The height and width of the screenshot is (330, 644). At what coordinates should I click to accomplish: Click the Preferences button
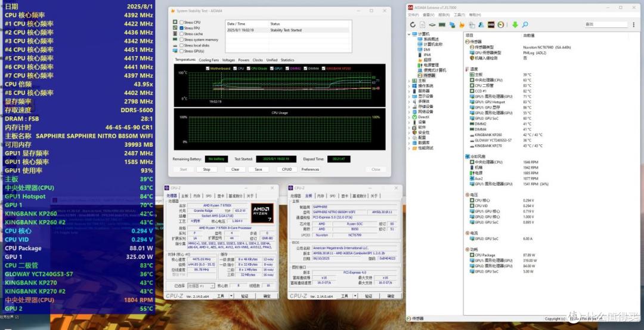pyautogui.click(x=310, y=169)
